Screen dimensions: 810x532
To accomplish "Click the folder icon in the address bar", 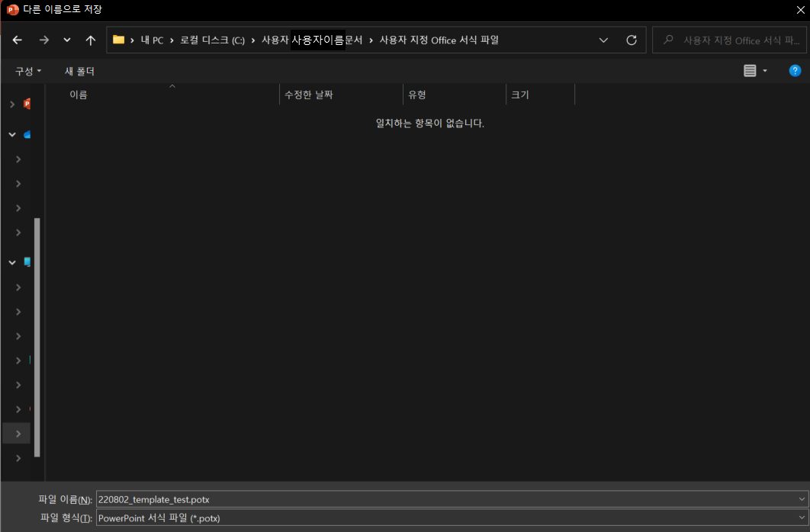I will pos(118,40).
